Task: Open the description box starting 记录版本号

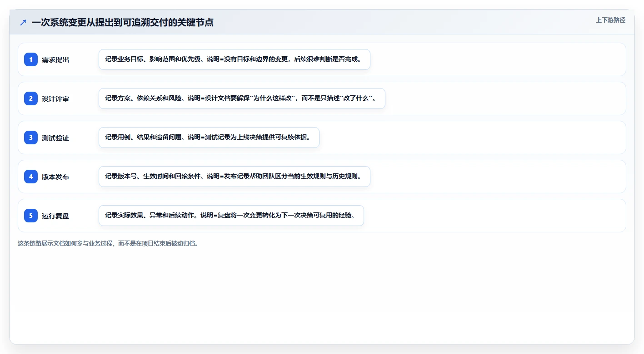Action: click(235, 177)
